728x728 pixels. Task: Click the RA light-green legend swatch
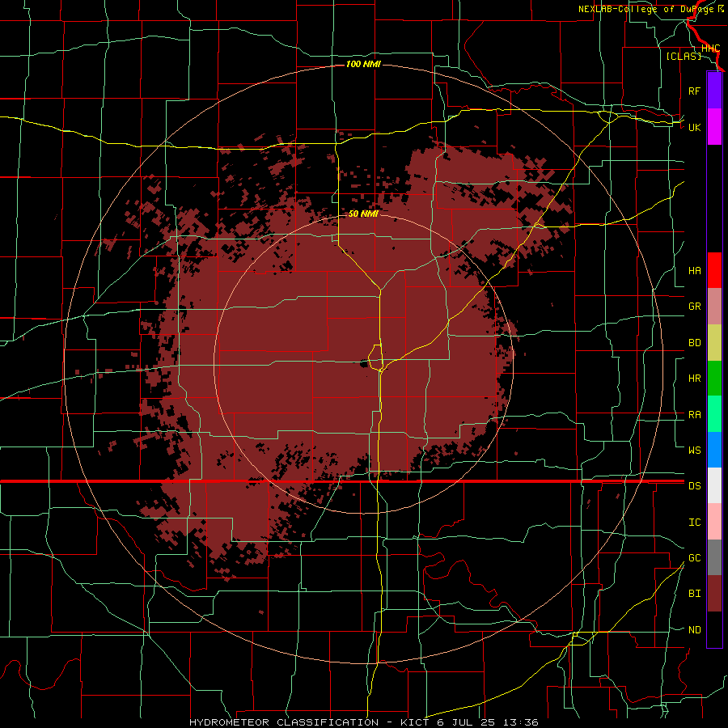click(714, 414)
